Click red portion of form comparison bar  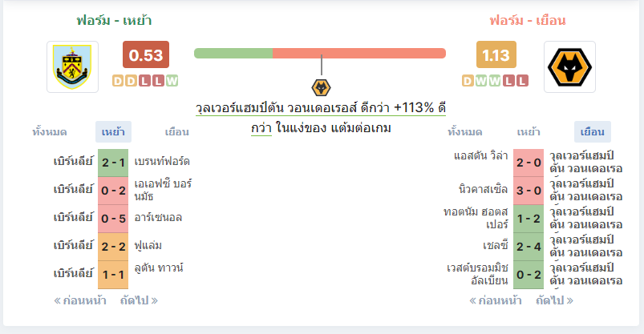coord(359,54)
